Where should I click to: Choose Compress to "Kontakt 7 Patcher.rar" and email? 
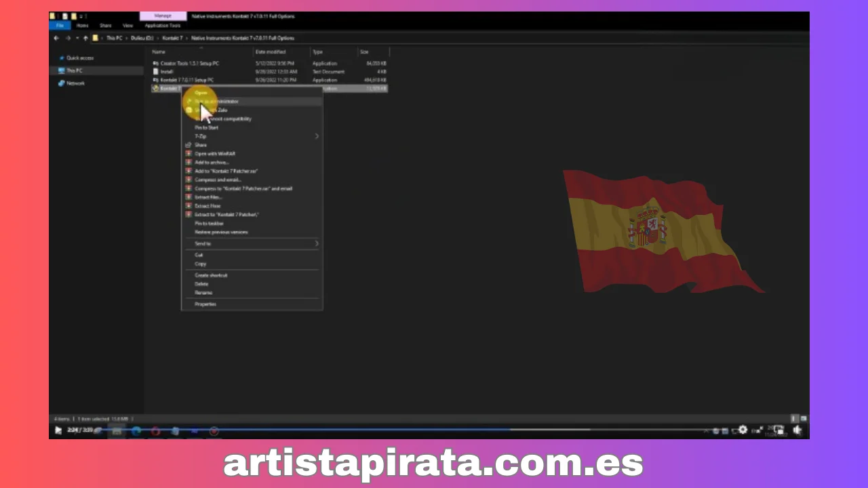coord(252,188)
